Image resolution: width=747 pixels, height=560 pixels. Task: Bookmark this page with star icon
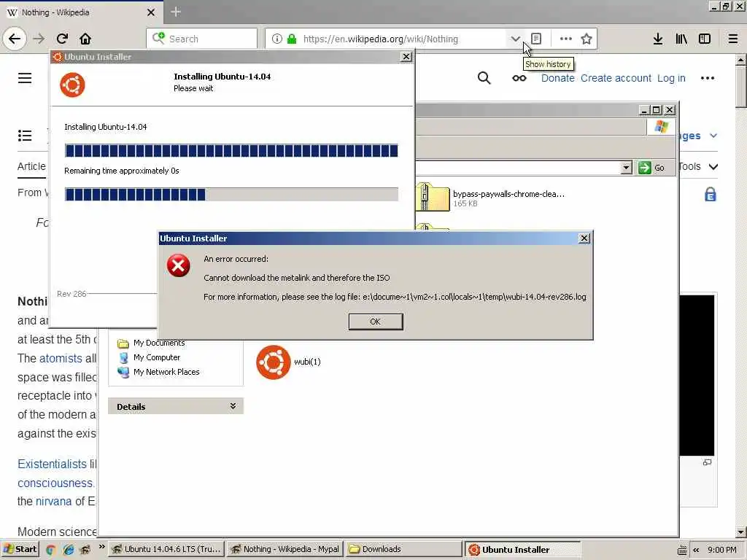pyautogui.click(x=587, y=39)
